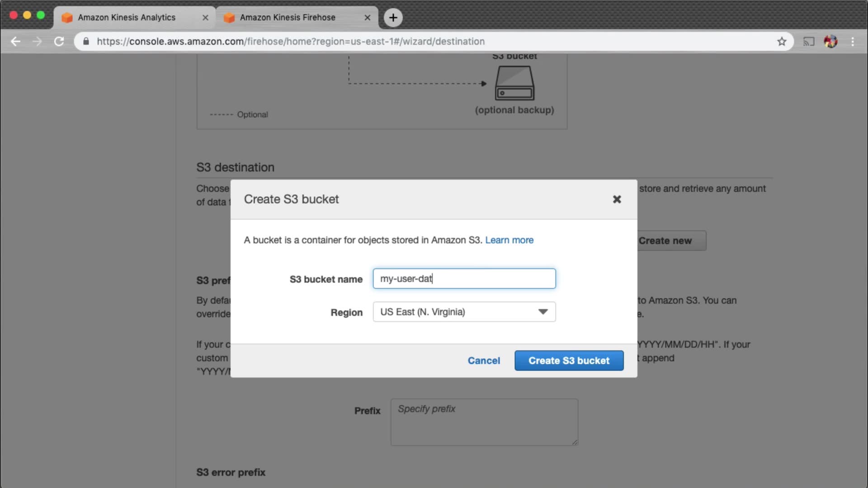The width and height of the screenshot is (868, 488).
Task: Click the Region dropdown arrow
Action: [543, 312]
